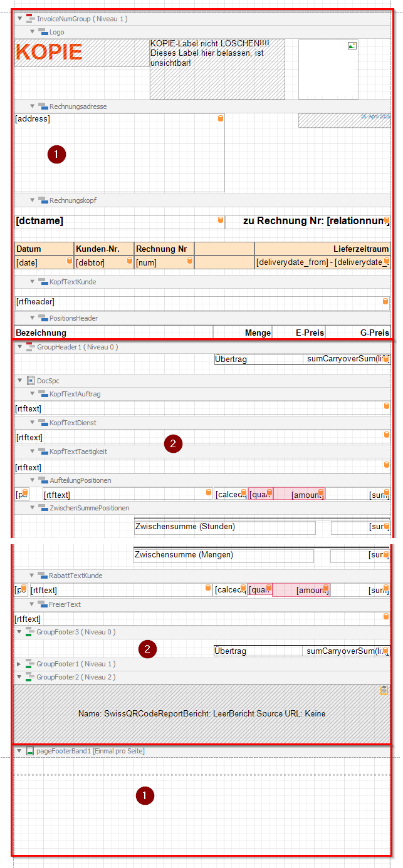Click the GroupFooter1 band icon
The width and height of the screenshot is (403, 868).
pyautogui.click(x=30, y=663)
